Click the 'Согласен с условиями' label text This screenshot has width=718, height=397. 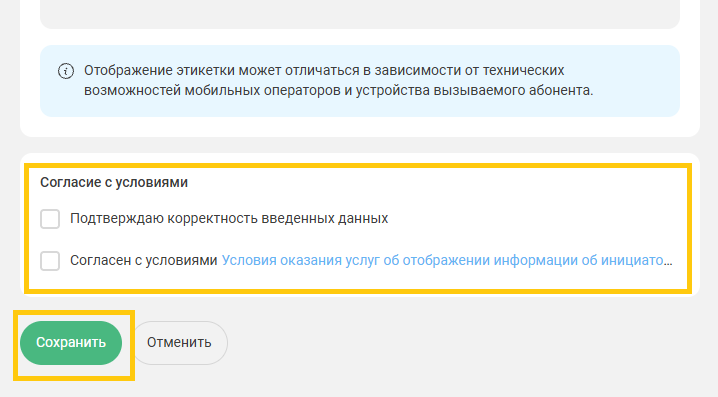[143, 260]
